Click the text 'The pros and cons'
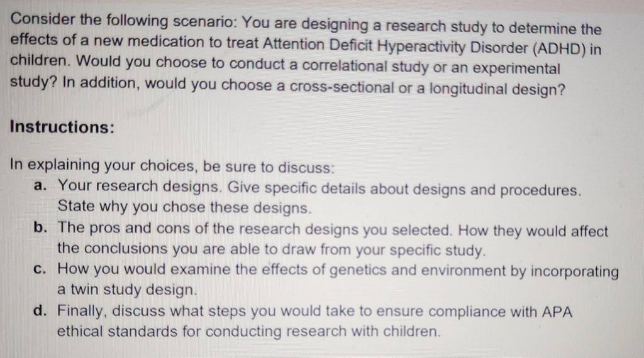This screenshot has width=644, height=358. pyautogui.click(x=125, y=227)
